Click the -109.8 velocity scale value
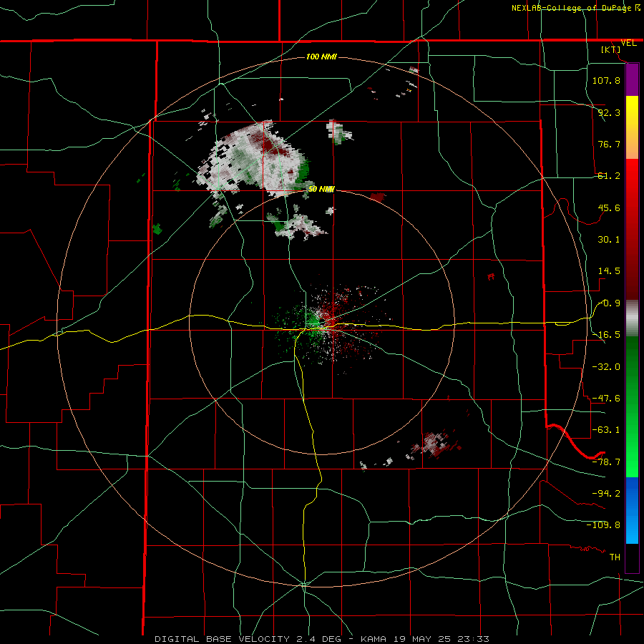Viewport: 644px width, 644px height. (603, 525)
